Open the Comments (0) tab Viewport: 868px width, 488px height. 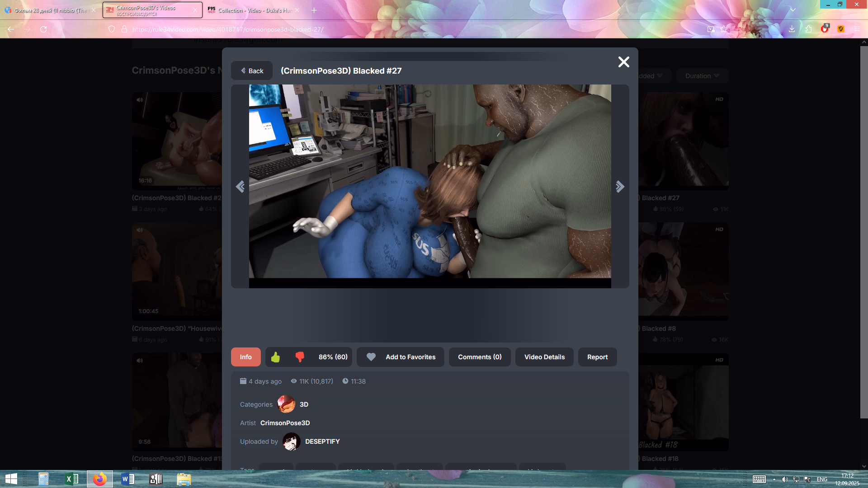[x=479, y=357]
